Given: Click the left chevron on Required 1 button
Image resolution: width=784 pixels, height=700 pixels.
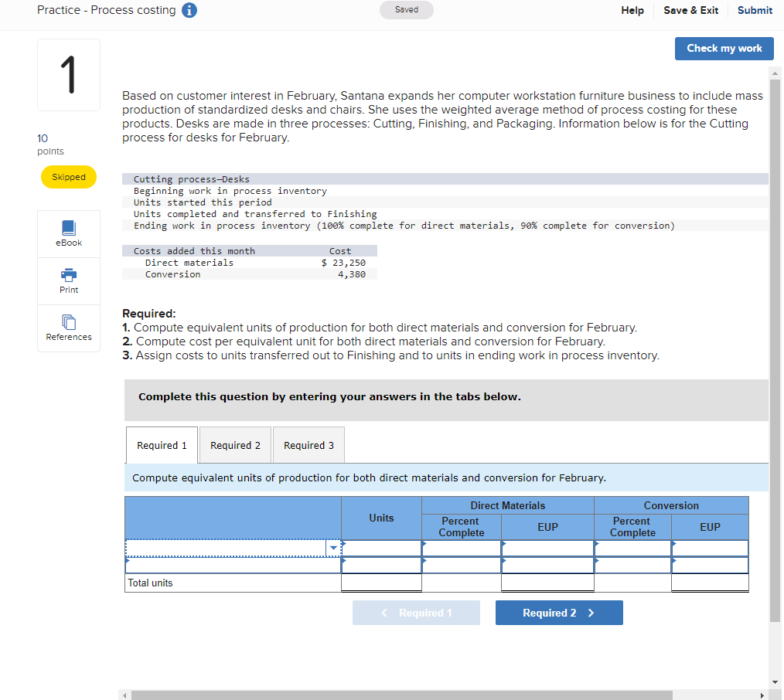Looking at the screenshot, I should tap(386, 613).
